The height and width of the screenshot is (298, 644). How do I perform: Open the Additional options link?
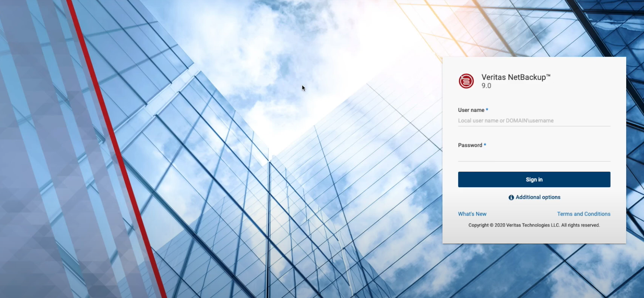(x=538, y=197)
